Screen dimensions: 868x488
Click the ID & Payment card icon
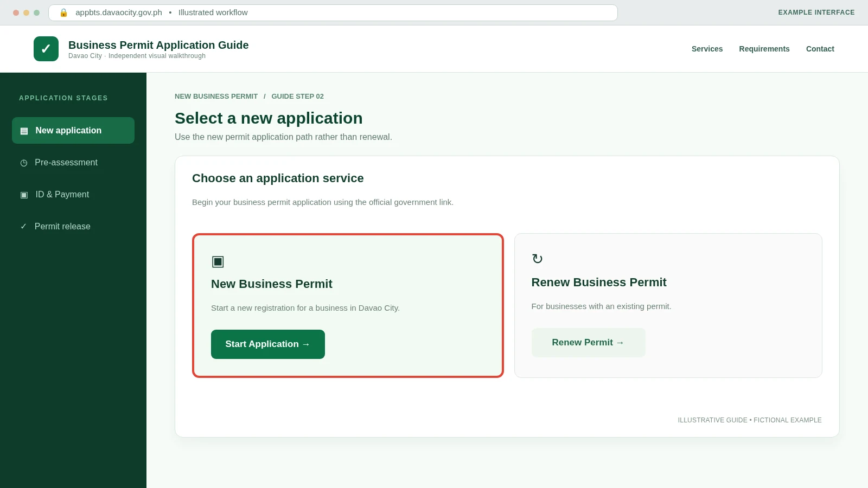click(x=24, y=195)
